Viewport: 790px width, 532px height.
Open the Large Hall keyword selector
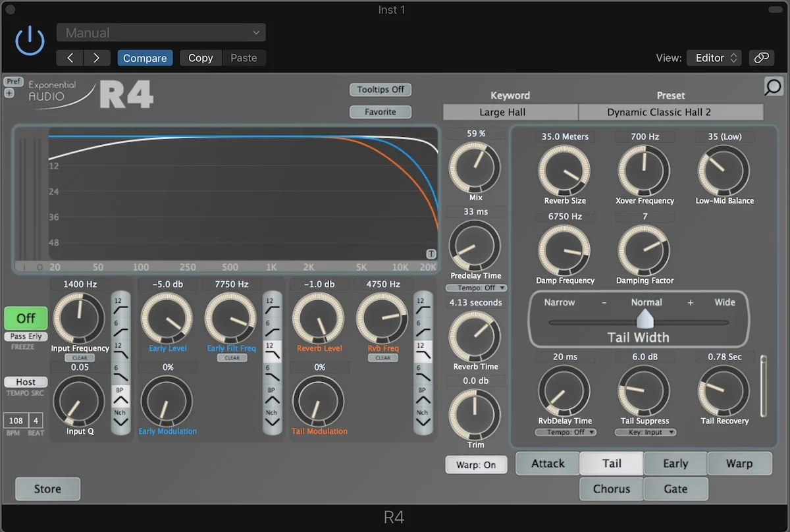(x=510, y=112)
